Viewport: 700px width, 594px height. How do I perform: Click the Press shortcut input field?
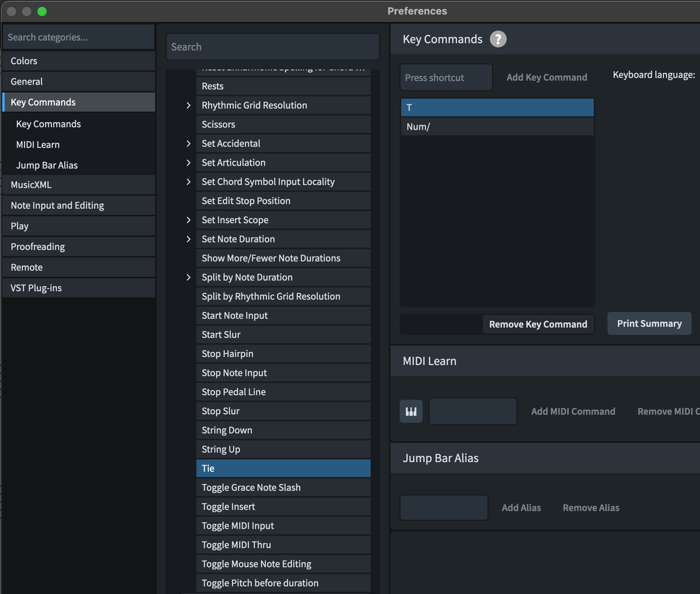click(x=446, y=78)
